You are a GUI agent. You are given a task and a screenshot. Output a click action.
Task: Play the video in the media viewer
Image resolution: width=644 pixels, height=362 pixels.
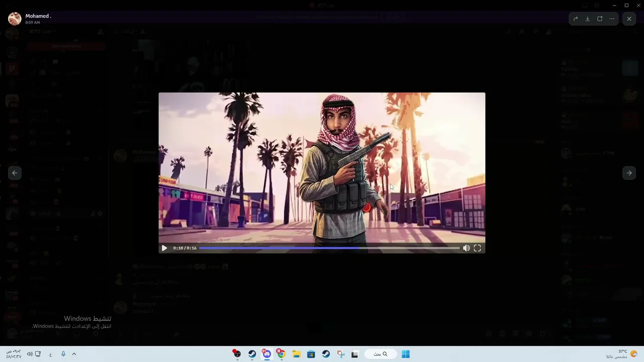(x=164, y=248)
